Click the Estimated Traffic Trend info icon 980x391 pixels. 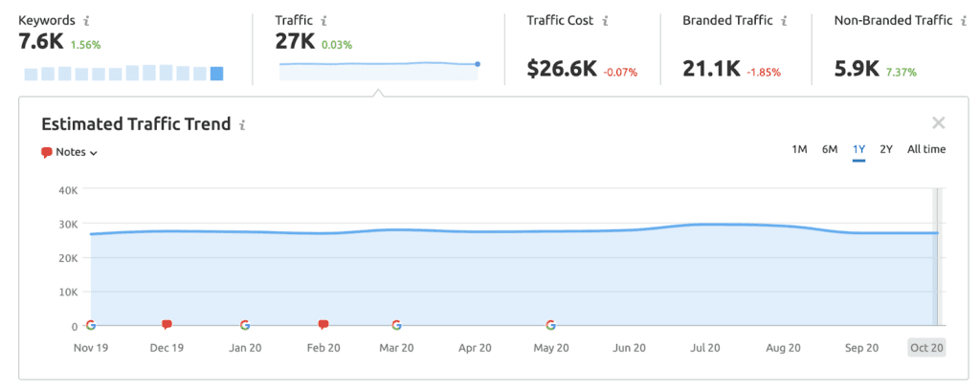(x=242, y=125)
